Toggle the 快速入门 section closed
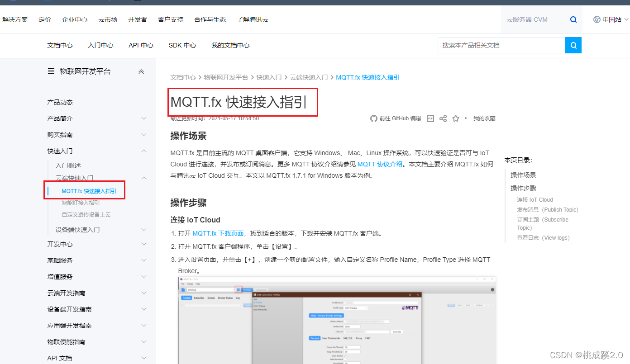The width and height of the screenshot is (630, 364). (143, 151)
